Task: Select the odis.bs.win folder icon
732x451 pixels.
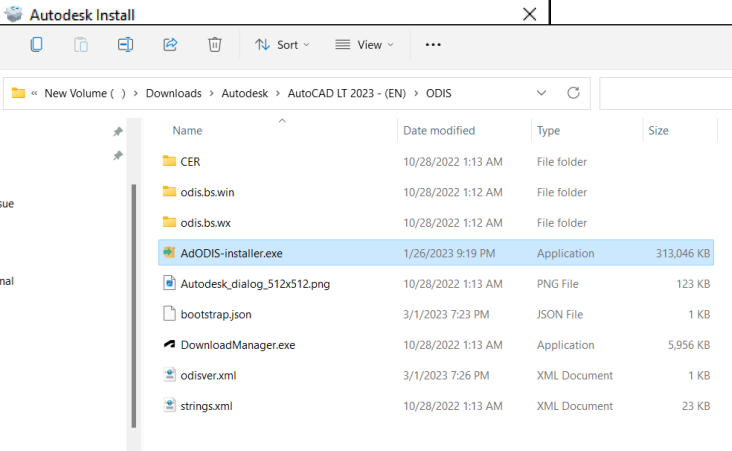Action: 169,191
